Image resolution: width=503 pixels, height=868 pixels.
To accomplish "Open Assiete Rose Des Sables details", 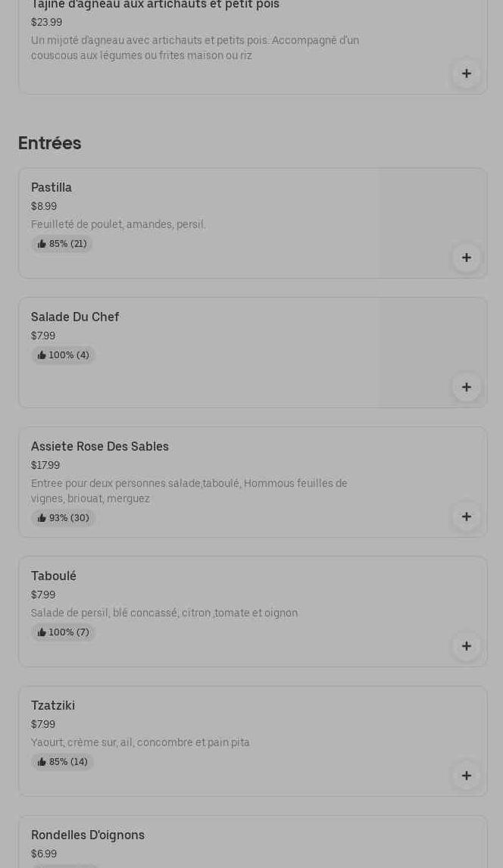I will click(x=100, y=447).
